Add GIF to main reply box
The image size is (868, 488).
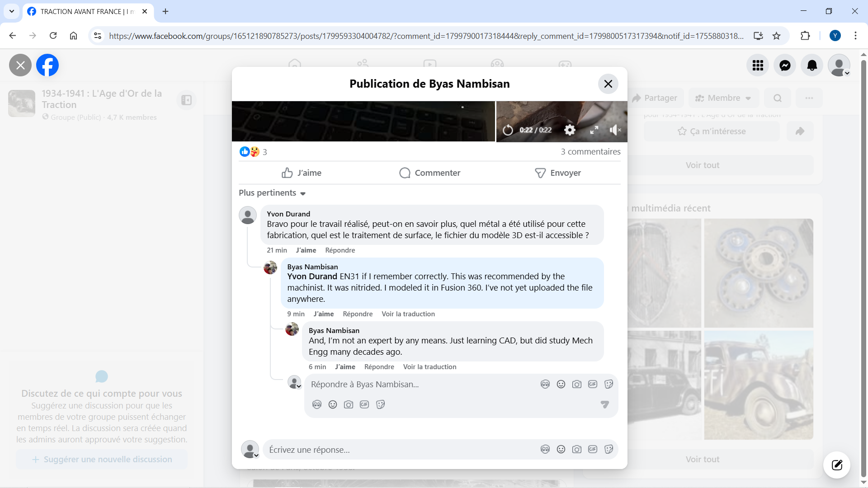click(592, 449)
